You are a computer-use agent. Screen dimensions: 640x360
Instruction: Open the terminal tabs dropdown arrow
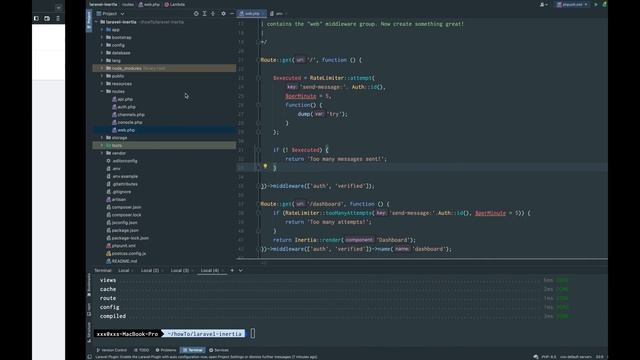pos(240,270)
